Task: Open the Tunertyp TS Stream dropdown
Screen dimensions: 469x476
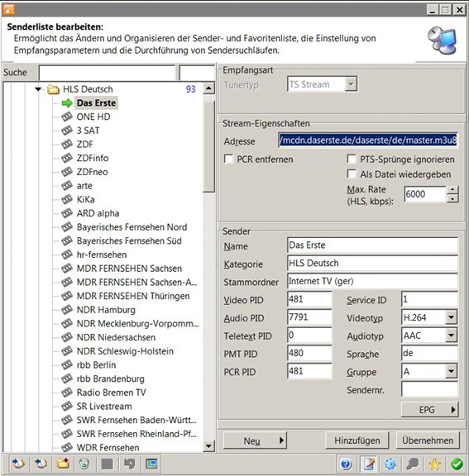Action: click(351, 83)
